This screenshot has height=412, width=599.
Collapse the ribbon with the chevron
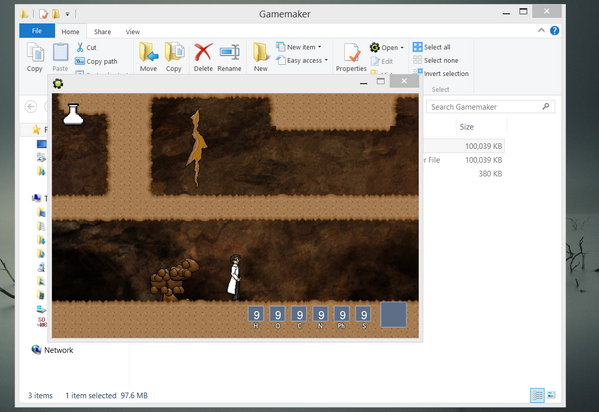pyautogui.click(x=541, y=31)
